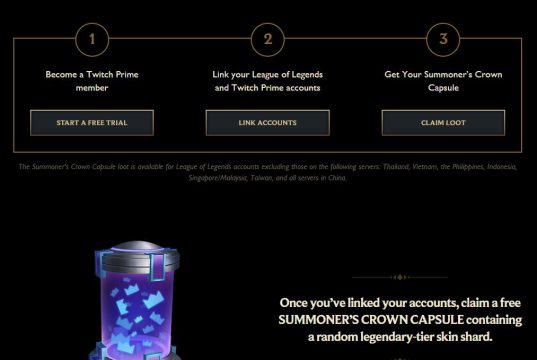Click the random legendary-tier skin shard line

click(x=400, y=337)
